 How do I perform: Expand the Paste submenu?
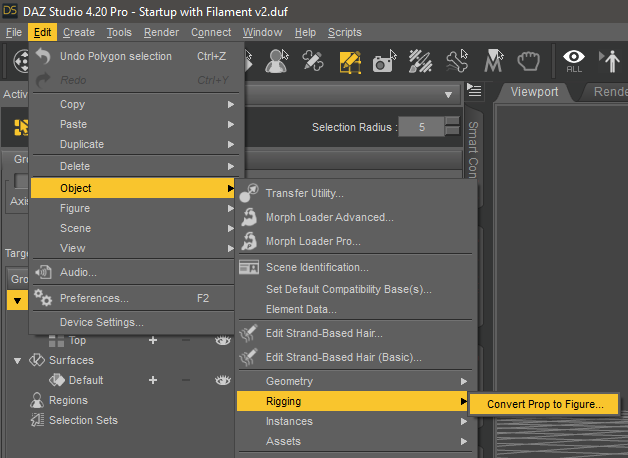[231, 124]
